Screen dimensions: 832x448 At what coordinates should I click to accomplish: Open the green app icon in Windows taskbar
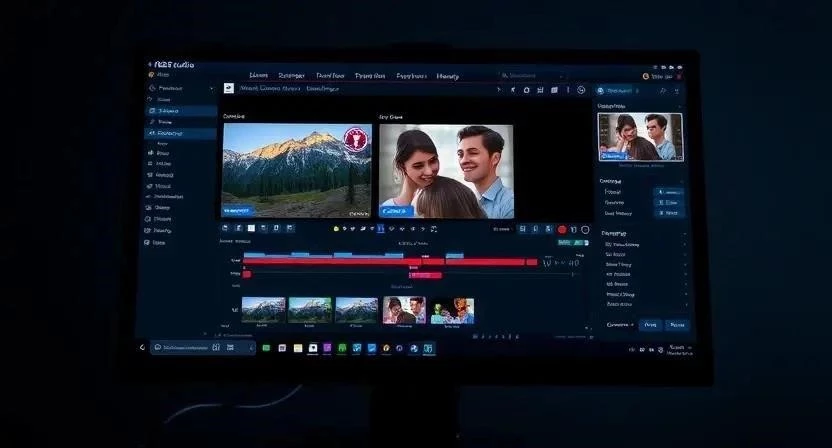coord(266,348)
